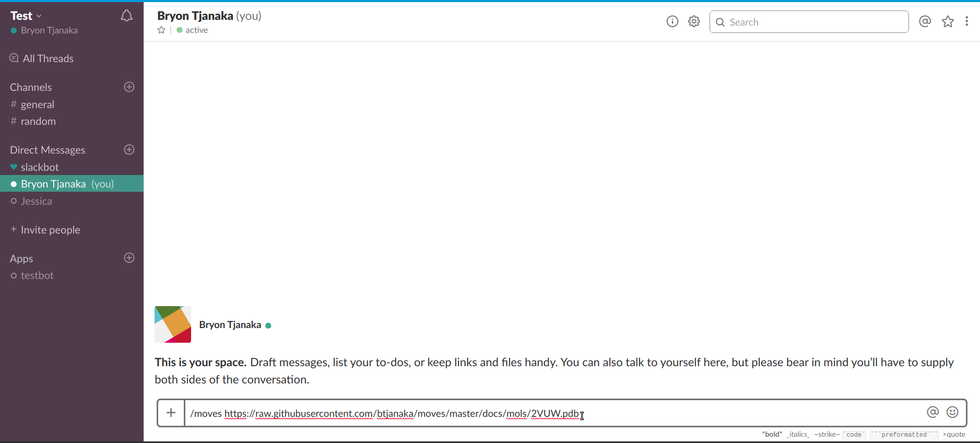Start a new direct message with plus icon
This screenshot has width=980, height=443.
[x=129, y=149]
